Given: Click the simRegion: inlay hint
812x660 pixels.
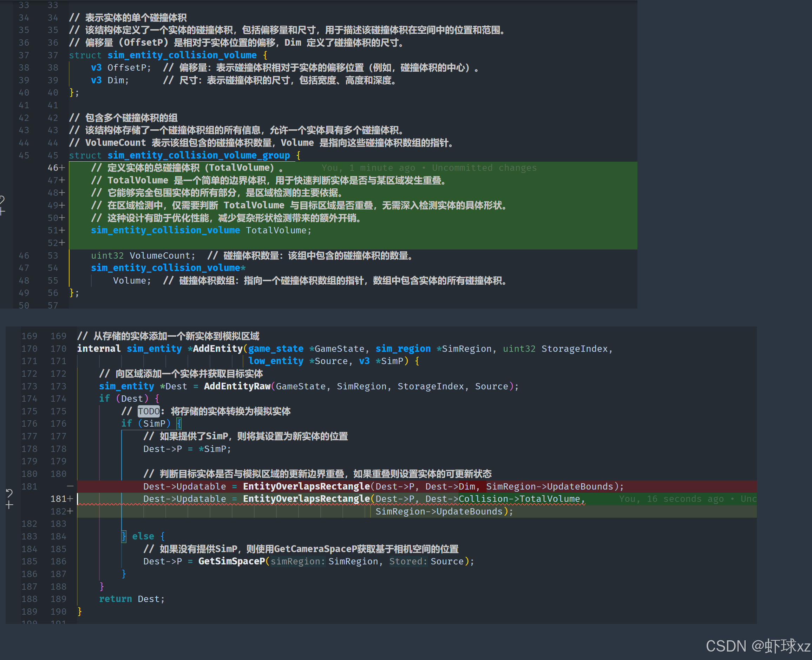Looking at the screenshot, I should point(298,562).
